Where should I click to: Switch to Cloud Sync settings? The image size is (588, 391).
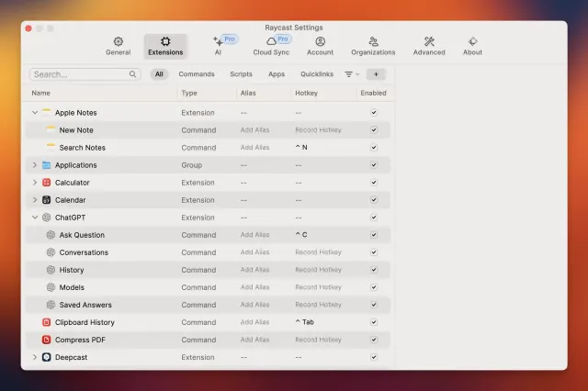click(271, 46)
